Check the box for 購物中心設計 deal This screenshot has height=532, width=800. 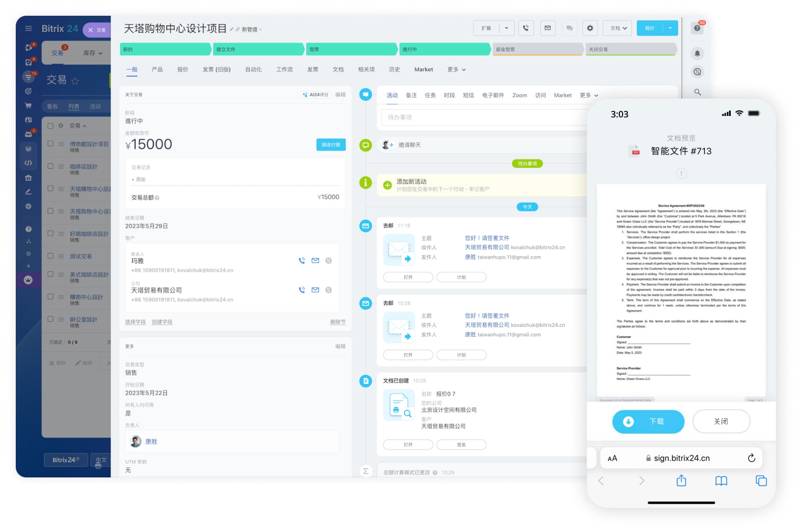pyautogui.click(x=51, y=296)
